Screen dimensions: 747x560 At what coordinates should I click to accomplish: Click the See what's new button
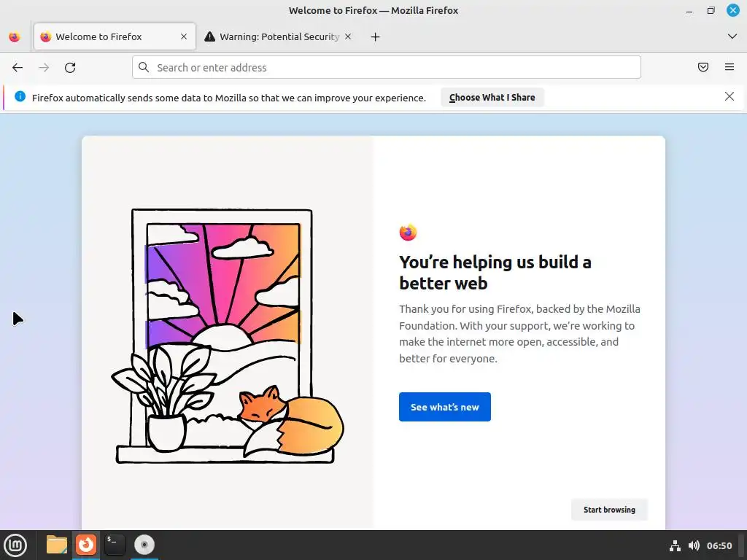[x=445, y=407]
